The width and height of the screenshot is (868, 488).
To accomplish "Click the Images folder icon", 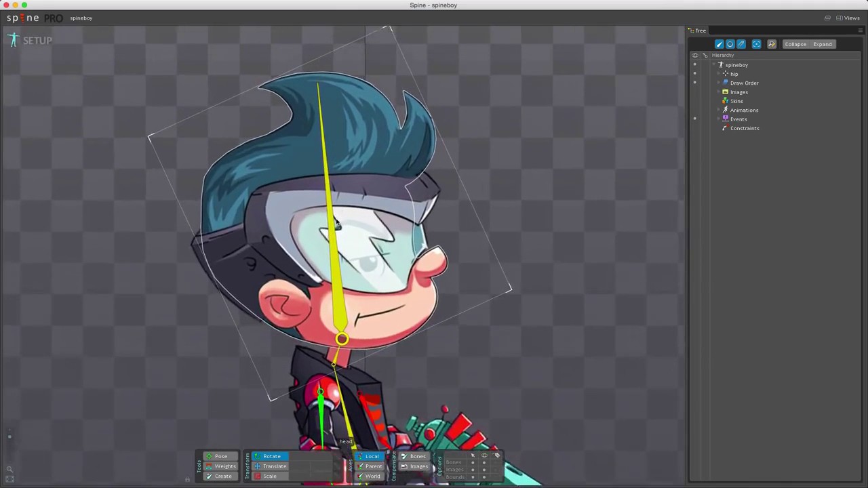I will (x=726, y=92).
